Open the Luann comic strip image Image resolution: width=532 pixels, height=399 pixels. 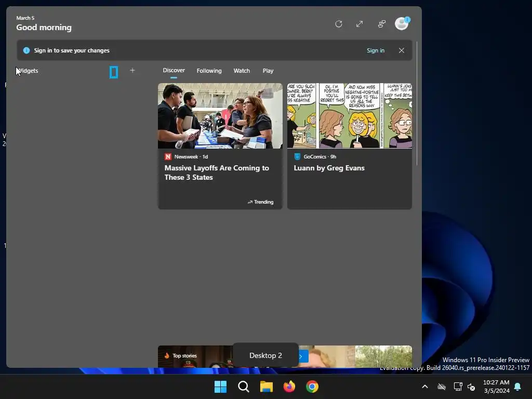coord(350,116)
